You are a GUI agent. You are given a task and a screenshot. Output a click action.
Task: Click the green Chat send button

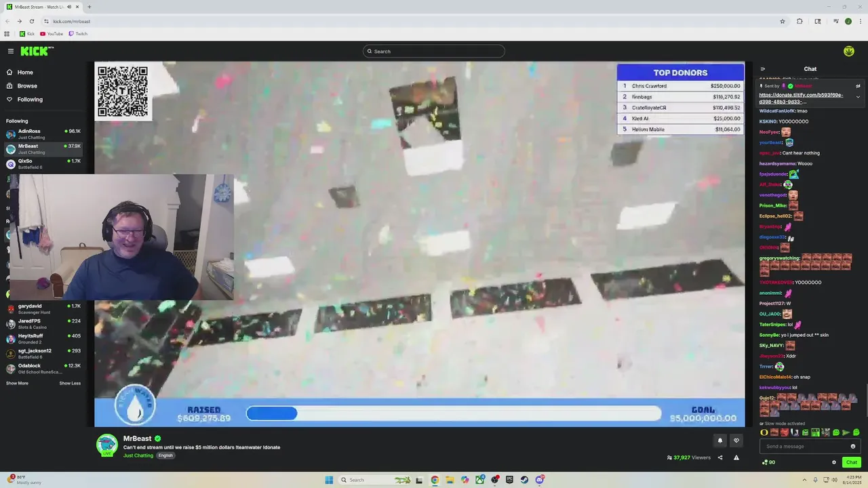851,462
